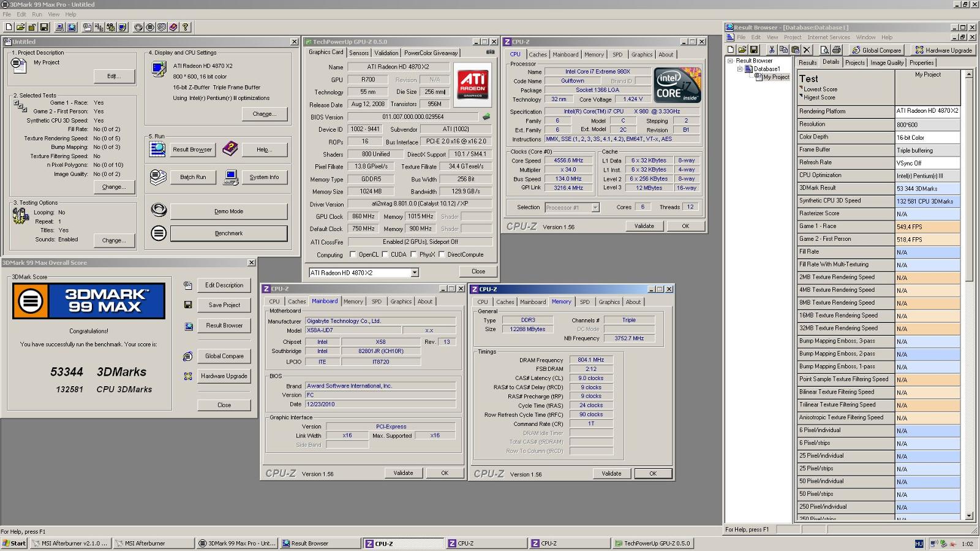Screen dimensions: 980x551
Task: Click Open project icon in 3DMark toolbar
Action: point(20,27)
